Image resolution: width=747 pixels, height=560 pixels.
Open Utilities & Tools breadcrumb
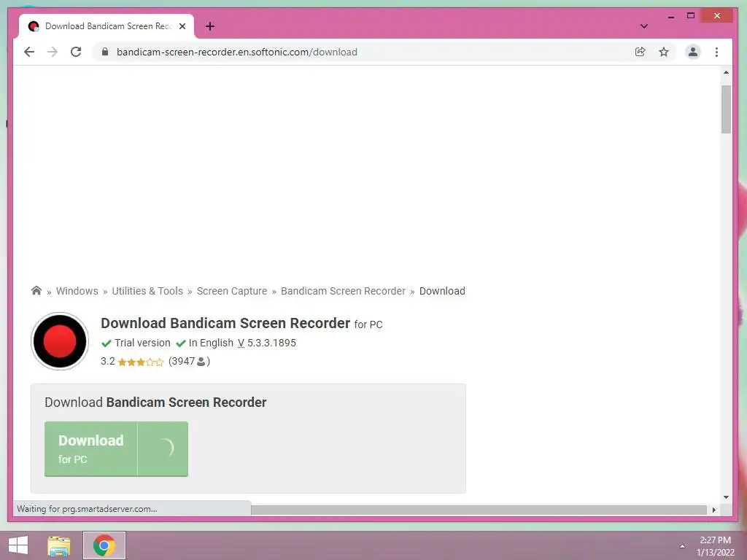coord(147,291)
